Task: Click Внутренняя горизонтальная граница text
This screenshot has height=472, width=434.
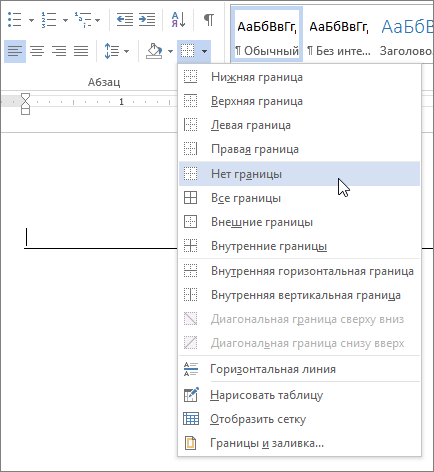Action: [312, 271]
